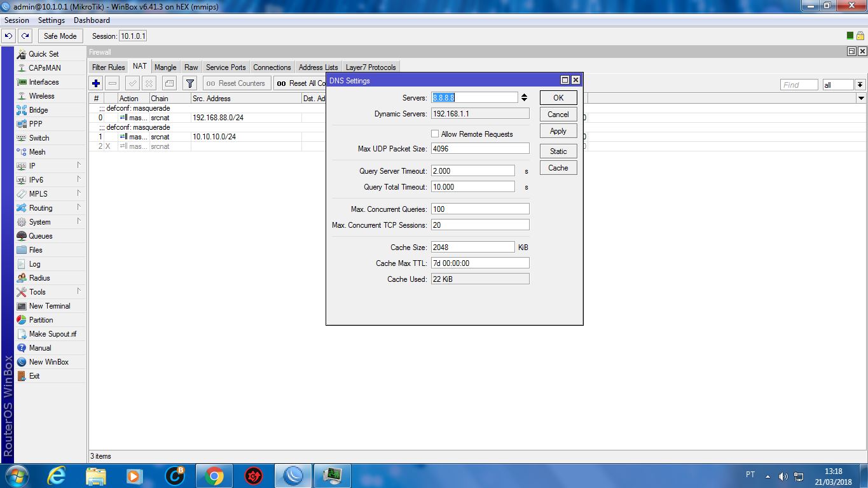Open the DNS Cache list
The width and height of the screenshot is (868, 488).
[558, 168]
